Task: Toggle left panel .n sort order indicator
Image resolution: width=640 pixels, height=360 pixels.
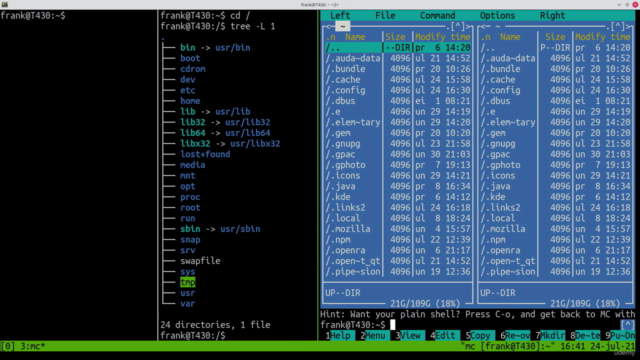Action: tap(330, 37)
